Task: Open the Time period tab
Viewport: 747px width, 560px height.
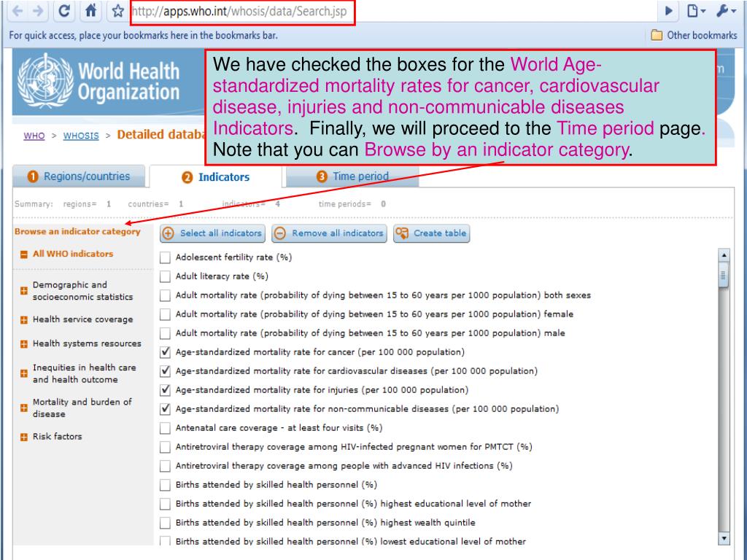Action: (352, 176)
